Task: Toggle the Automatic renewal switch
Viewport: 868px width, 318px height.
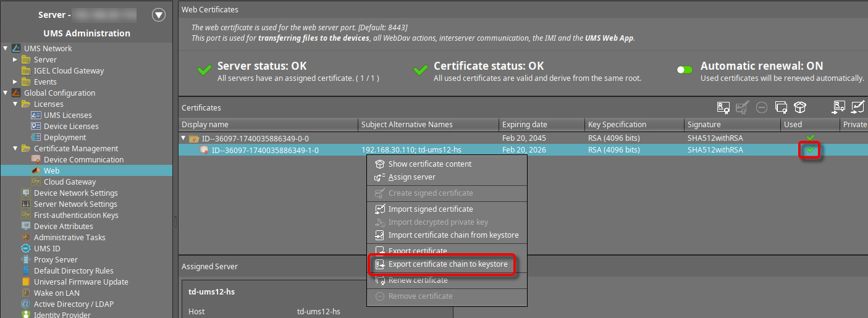Action: click(x=685, y=70)
